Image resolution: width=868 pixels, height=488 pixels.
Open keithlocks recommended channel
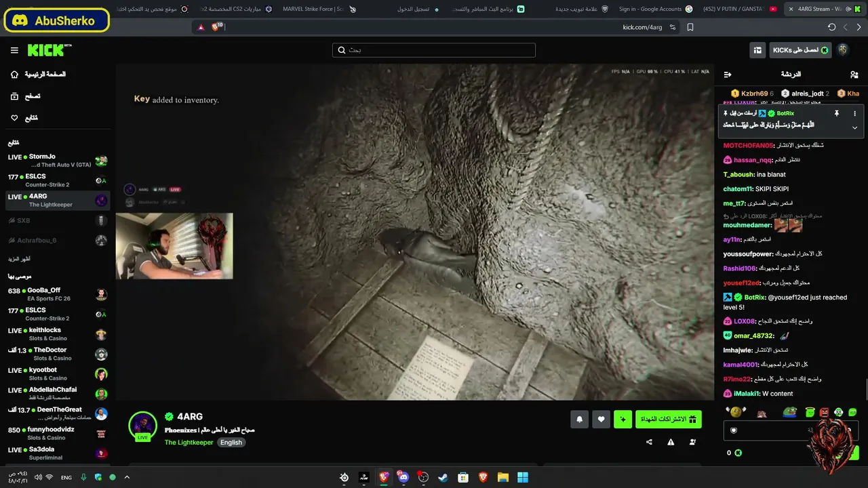click(58, 334)
